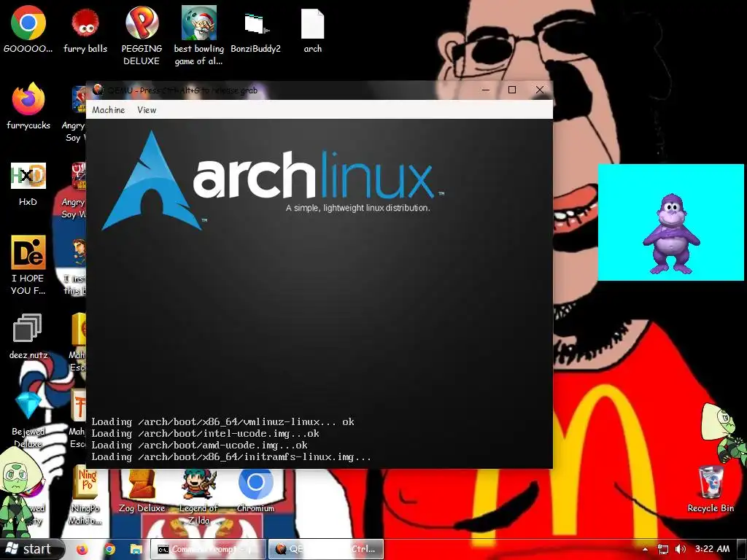Click the BonziBuddy purple gorilla
The width and height of the screenshot is (747, 560).
pyautogui.click(x=671, y=233)
